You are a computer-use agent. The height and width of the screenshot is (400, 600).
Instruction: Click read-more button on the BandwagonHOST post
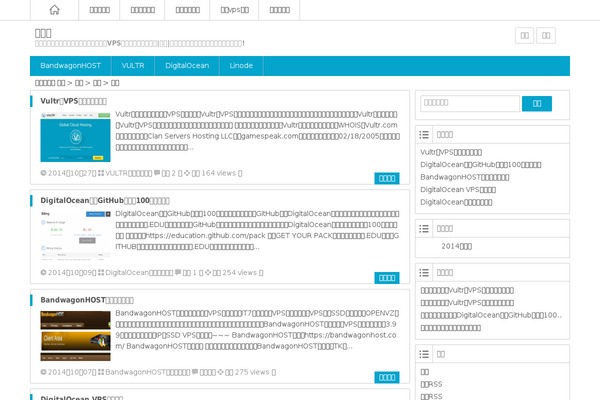[x=387, y=377]
